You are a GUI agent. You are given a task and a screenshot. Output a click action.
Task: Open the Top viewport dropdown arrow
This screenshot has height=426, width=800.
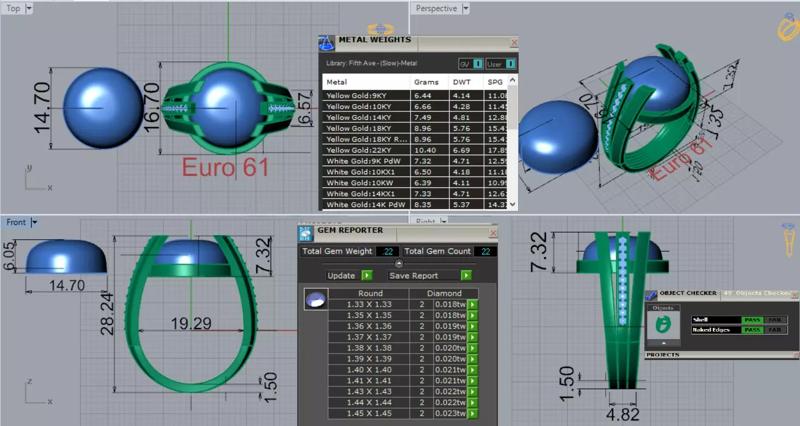pyautogui.click(x=29, y=8)
